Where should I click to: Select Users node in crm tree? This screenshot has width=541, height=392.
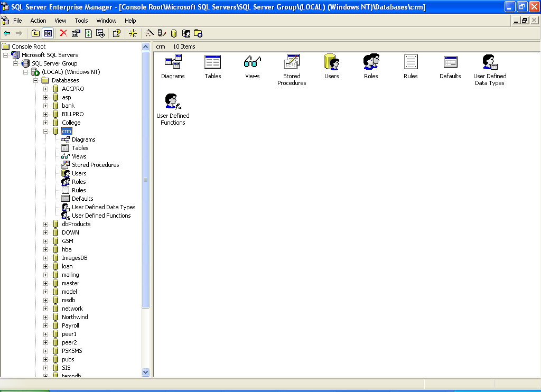(x=79, y=173)
